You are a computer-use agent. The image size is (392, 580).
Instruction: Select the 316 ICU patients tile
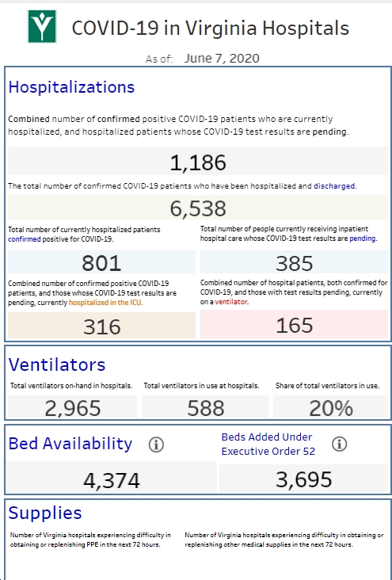click(101, 325)
